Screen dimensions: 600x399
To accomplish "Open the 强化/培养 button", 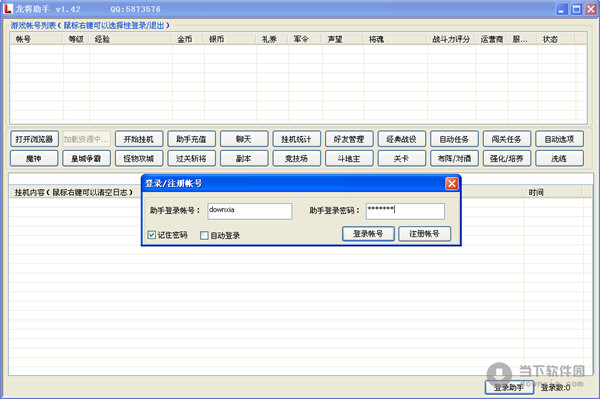I will coord(507,158).
